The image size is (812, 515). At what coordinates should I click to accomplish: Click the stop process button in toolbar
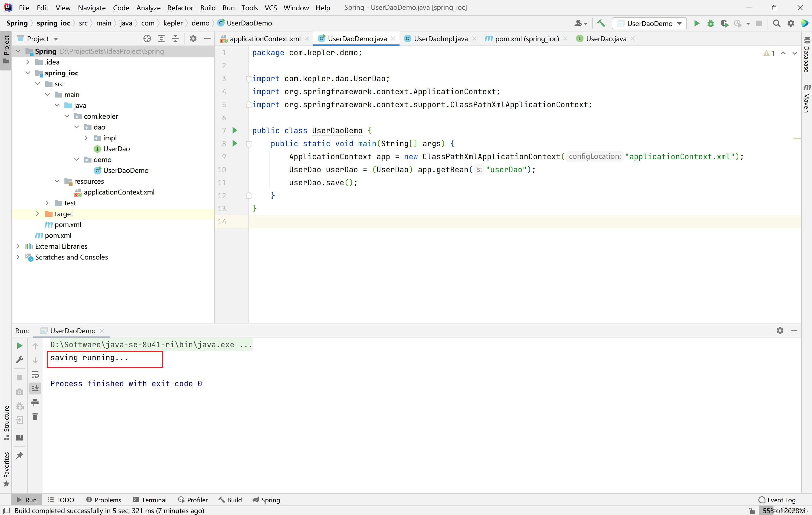tap(759, 23)
